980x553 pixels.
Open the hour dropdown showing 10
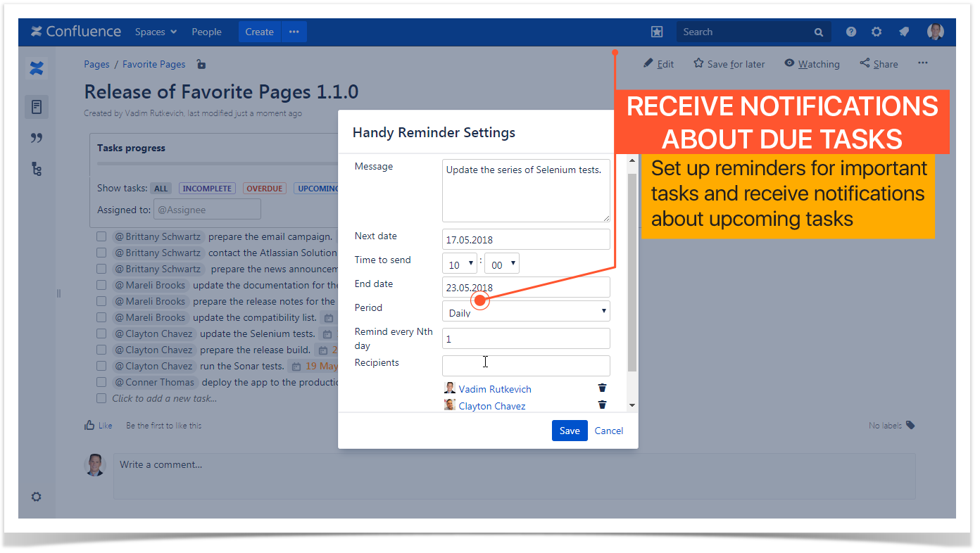[460, 264]
